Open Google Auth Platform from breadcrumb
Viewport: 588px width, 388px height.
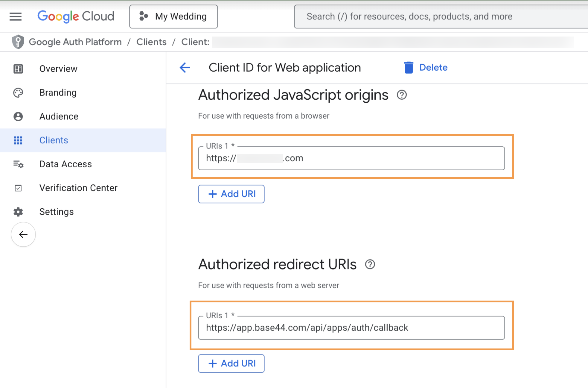pyautogui.click(x=75, y=42)
